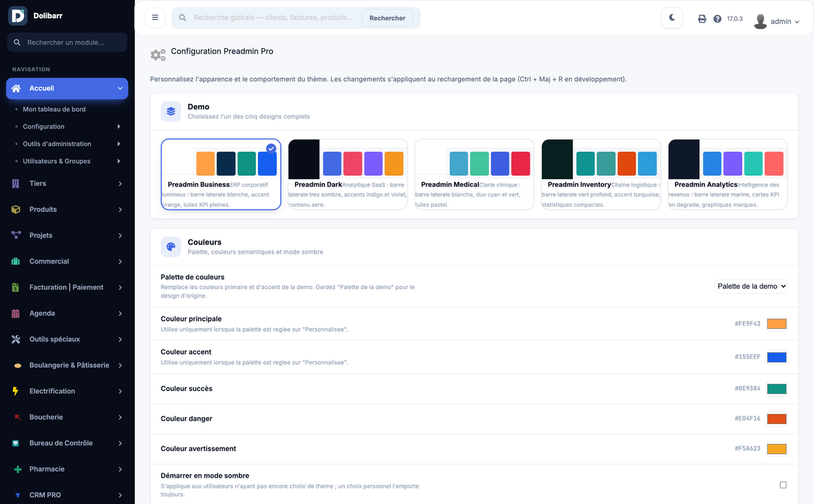Screen dimensions: 814x504
Task: Pick the Couleur succès green swatch
Action: pyautogui.click(x=777, y=389)
